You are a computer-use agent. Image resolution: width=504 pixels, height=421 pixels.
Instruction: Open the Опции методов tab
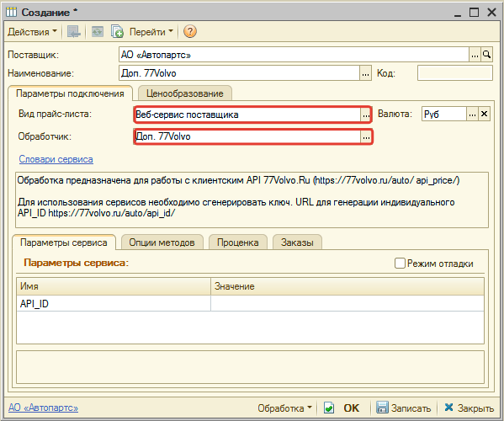(162, 242)
